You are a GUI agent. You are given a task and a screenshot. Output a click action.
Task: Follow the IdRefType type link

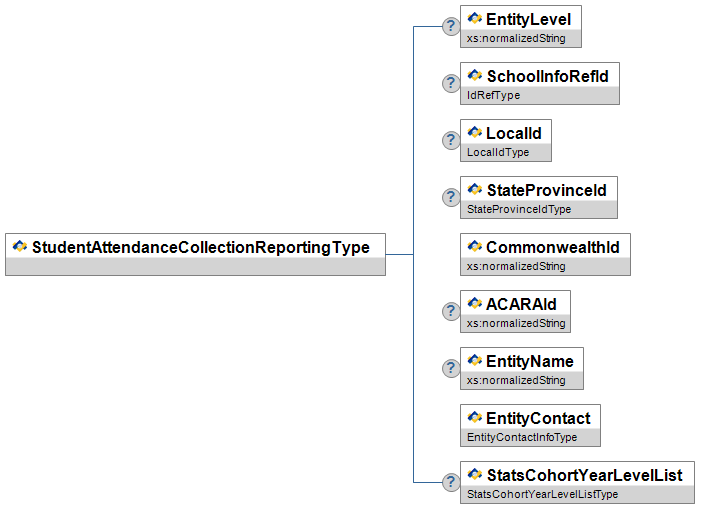[x=494, y=96]
